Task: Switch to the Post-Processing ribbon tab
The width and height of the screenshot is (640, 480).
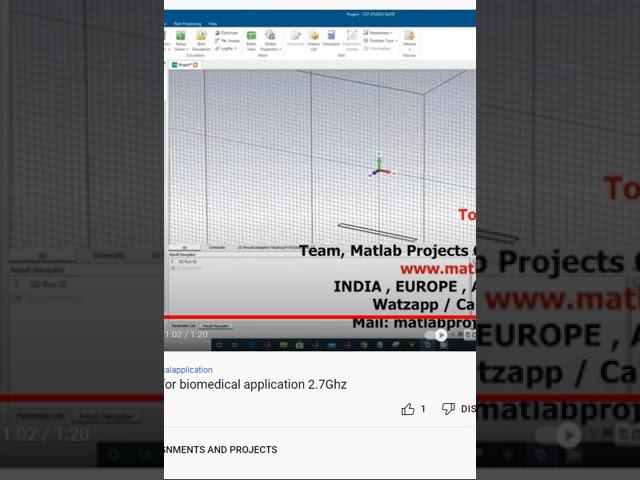Action: pos(187,24)
